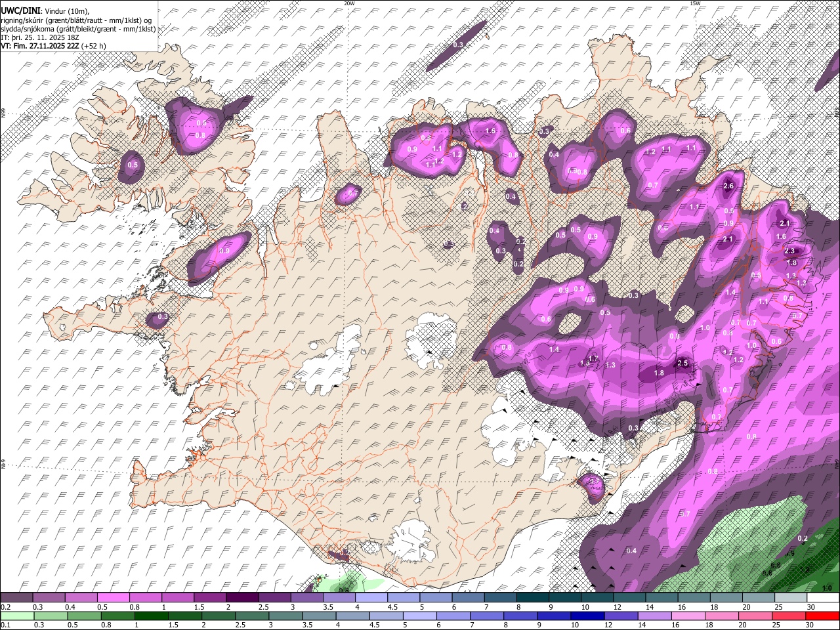Select the initial time line 'IT: þri. 25. 11. 2025 18Z'
The width and height of the screenshot is (840, 630).
[39, 37]
